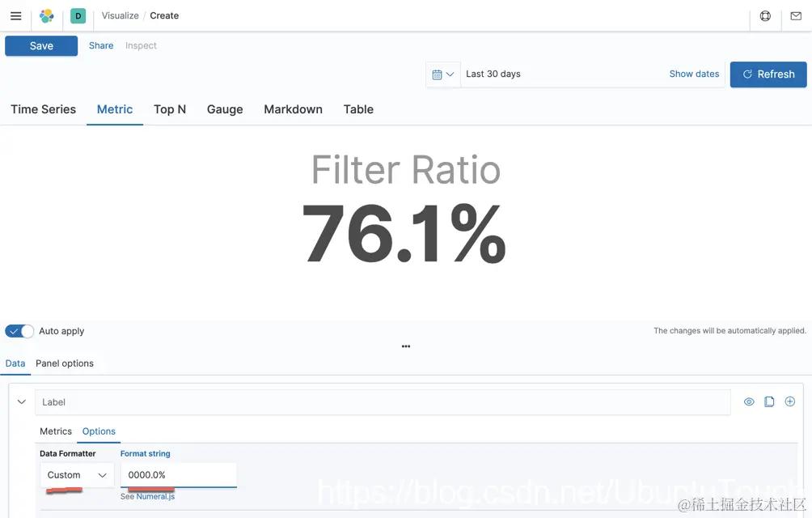
Task: Click the Inspect link
Action: [x=141, y=45]
